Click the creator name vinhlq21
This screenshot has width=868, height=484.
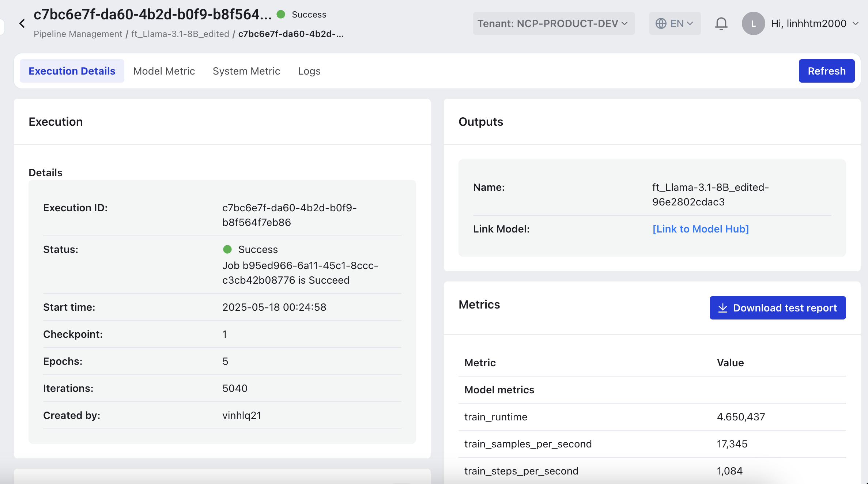[x=242, y=415]
